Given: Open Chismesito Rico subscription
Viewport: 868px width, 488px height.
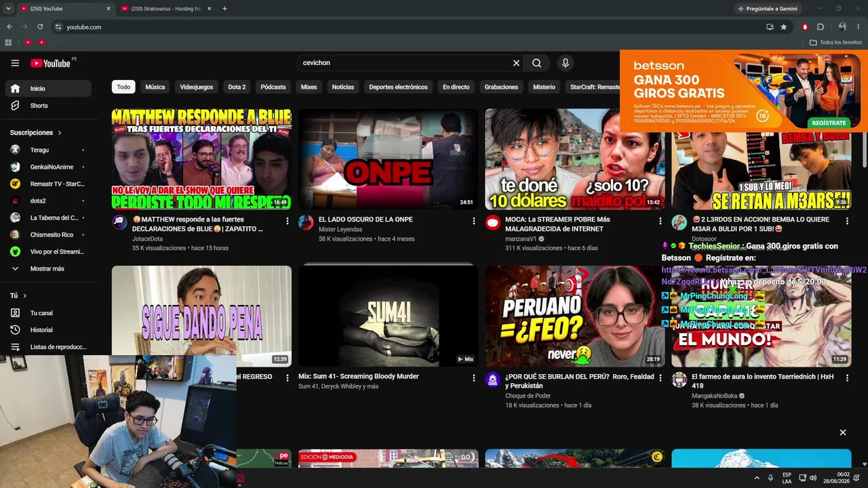Looking at the screenshot, I should pyautogui.click(x=48, y=235).
